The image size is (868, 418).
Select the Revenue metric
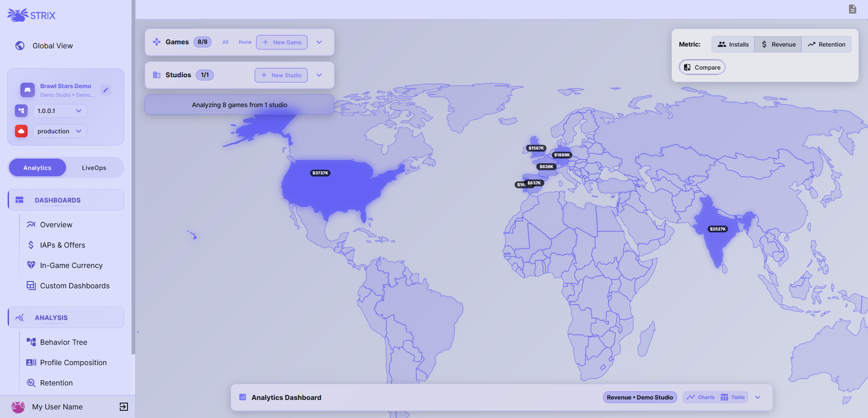(x=778, y=44)
